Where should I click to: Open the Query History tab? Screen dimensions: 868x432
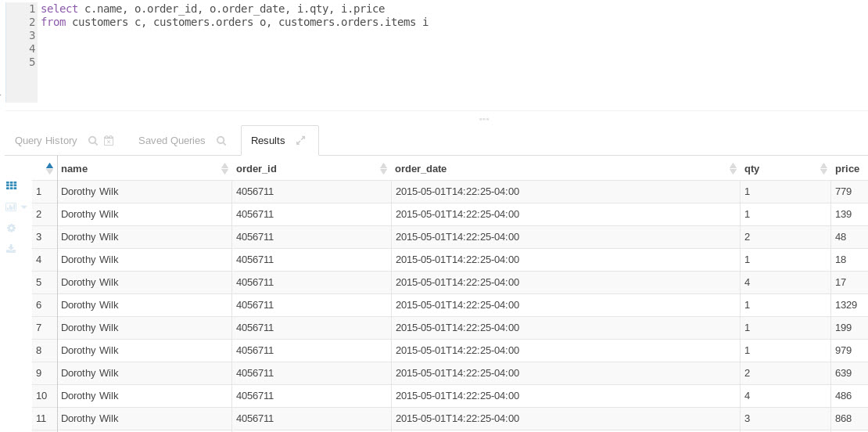click(x=46, y=141)
